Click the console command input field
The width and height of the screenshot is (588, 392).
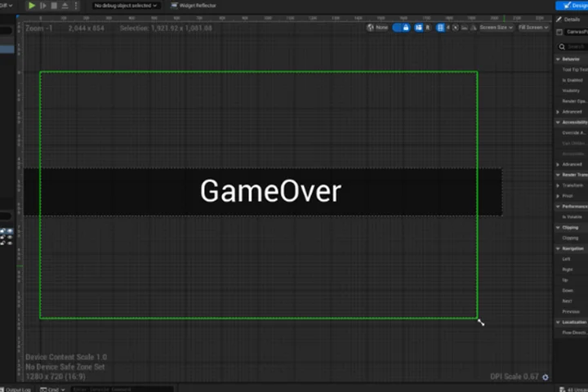[x=122, y=389]
